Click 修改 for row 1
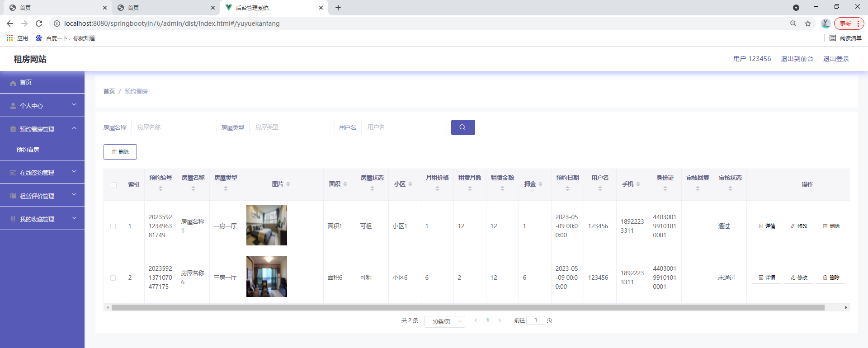 point(799,226)
